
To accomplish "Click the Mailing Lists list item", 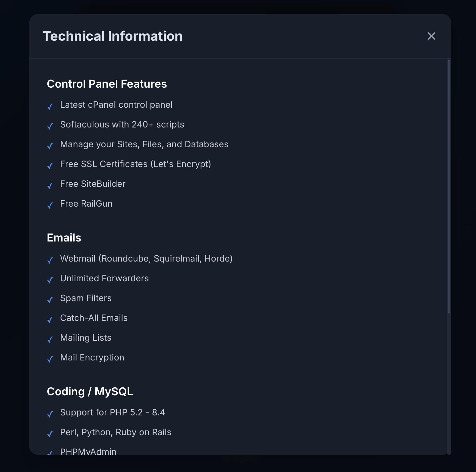I will (85, 338).
